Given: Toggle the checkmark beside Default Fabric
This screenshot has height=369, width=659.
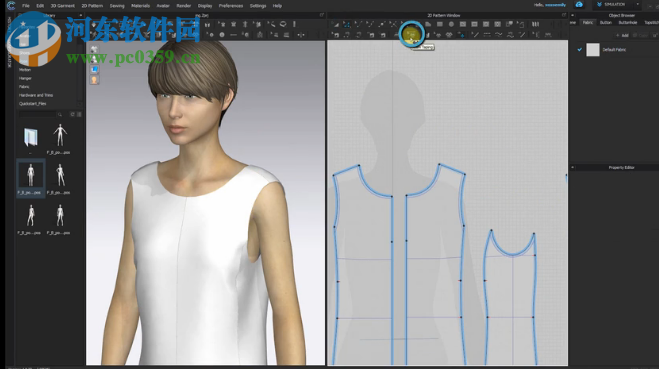Looking at the screenshot, I should point(580,50).
